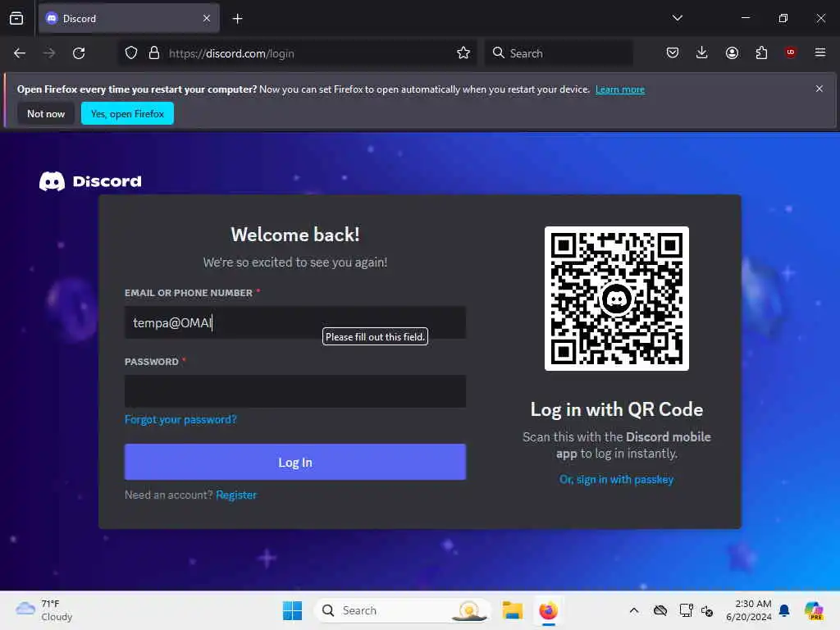This screenshot has width=840, height=630.
Task: Expand the list all tabs chevron
Action: pos(677,18)
